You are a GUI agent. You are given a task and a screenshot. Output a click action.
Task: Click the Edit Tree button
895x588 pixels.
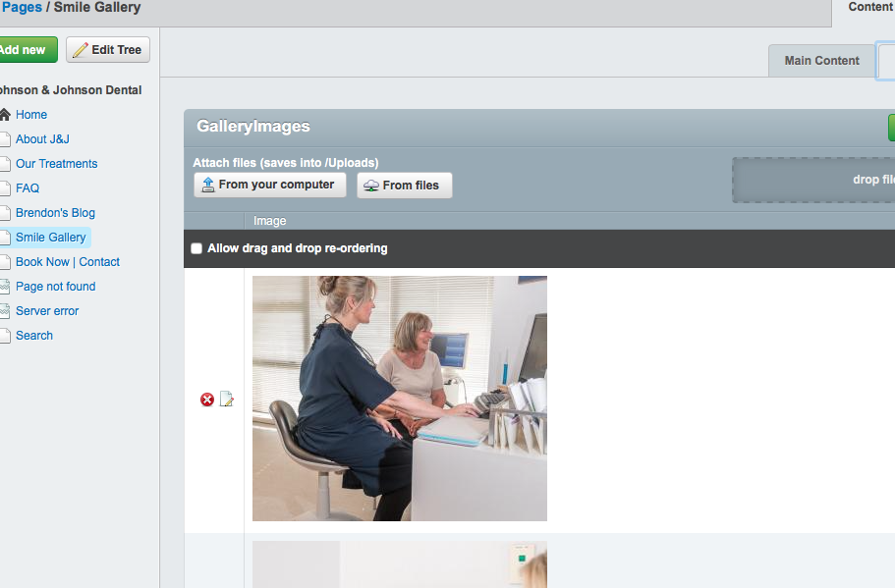click(108, 50)
